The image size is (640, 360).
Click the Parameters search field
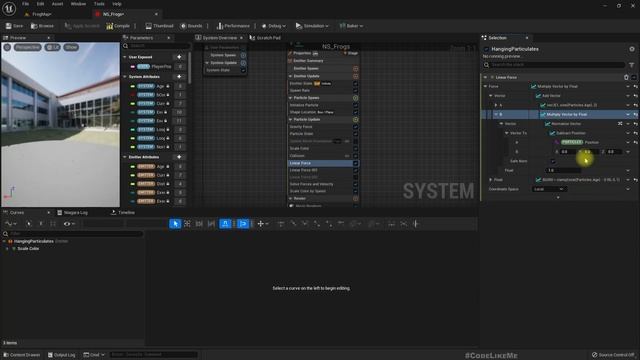tap(157, 46)
